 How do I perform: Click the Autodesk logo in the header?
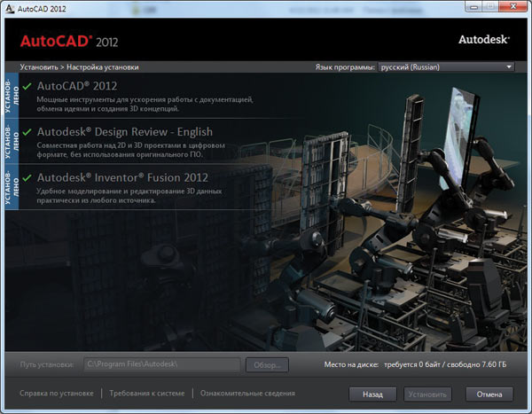(x=484, y=40)
